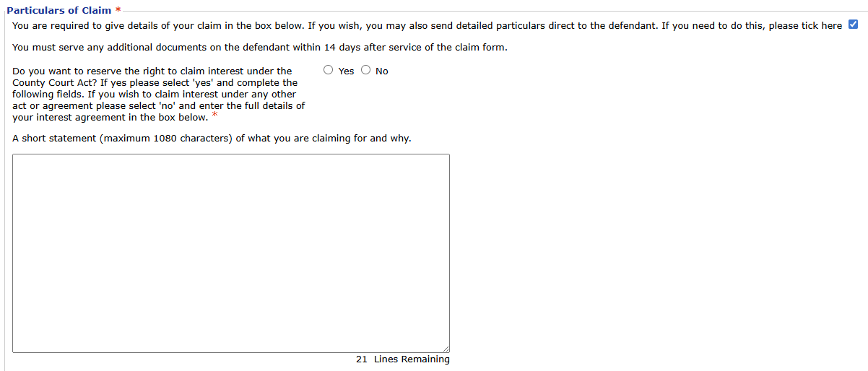
Task: Untick the detailed particulars 'please tick here' checkbox
Action: pos(853,25)
